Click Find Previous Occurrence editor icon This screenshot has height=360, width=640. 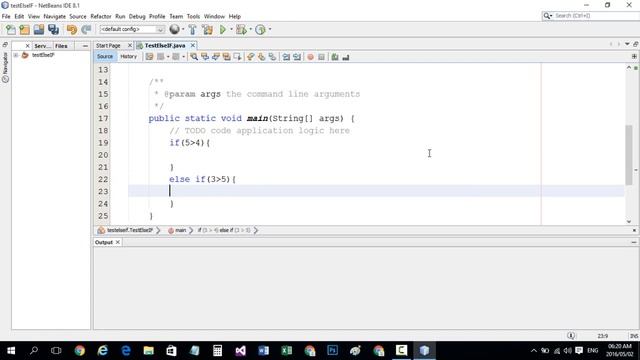205,57
